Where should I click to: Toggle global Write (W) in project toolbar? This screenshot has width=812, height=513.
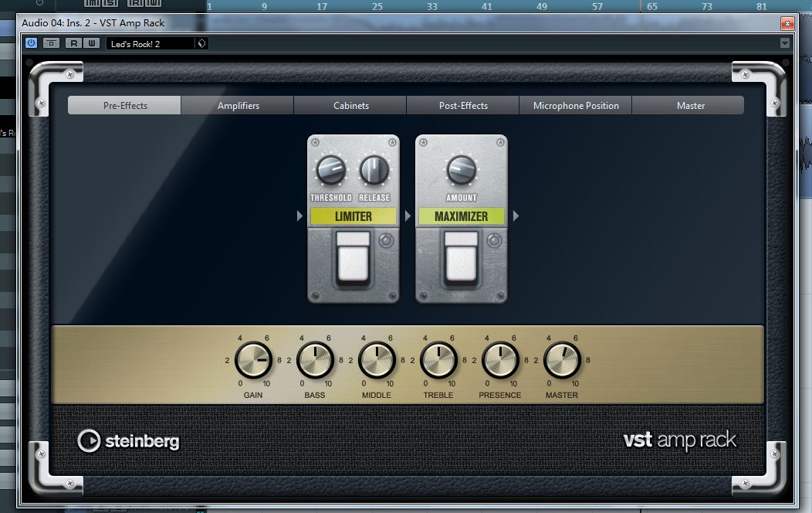[x=154, y=2]
